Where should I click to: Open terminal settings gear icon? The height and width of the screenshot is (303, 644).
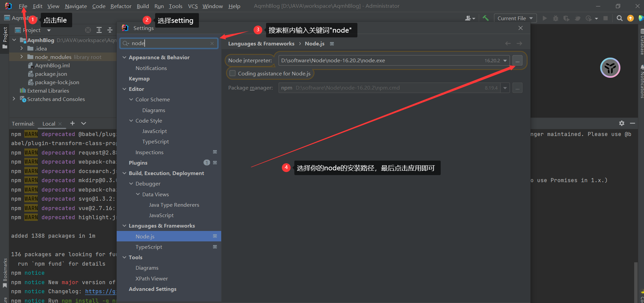[622, 123]
